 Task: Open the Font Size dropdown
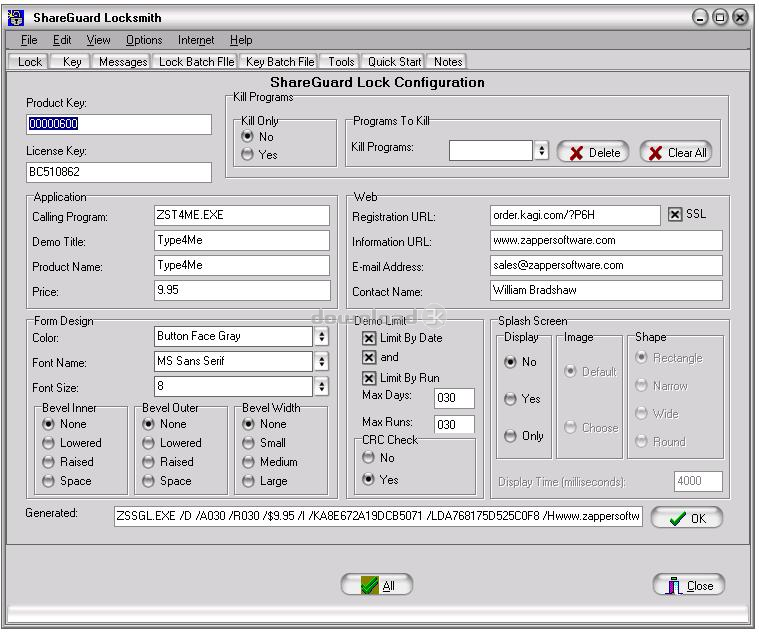(x=321, y=386)
